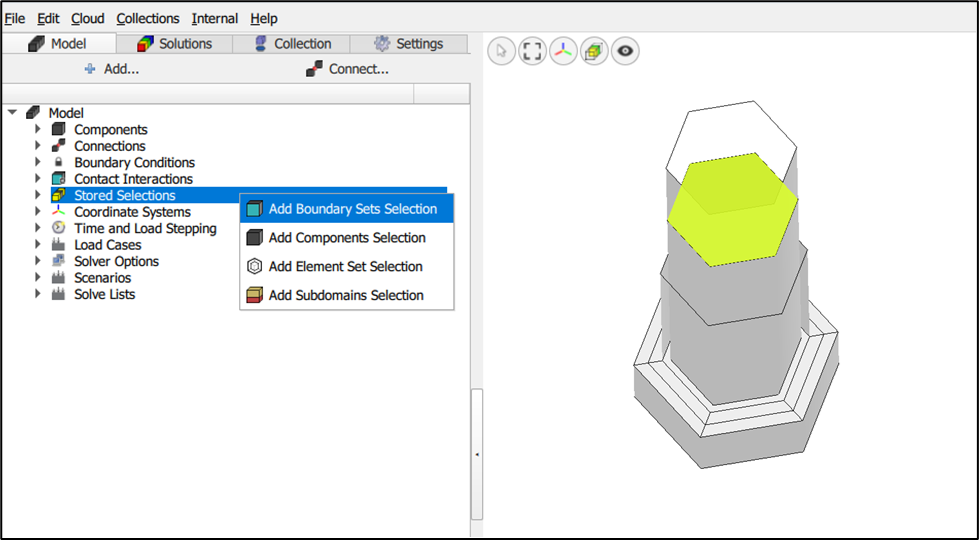Expand the Load Cases node arrow
The height and width of the screenshot is (540, 979).
(x=37, y=245)
